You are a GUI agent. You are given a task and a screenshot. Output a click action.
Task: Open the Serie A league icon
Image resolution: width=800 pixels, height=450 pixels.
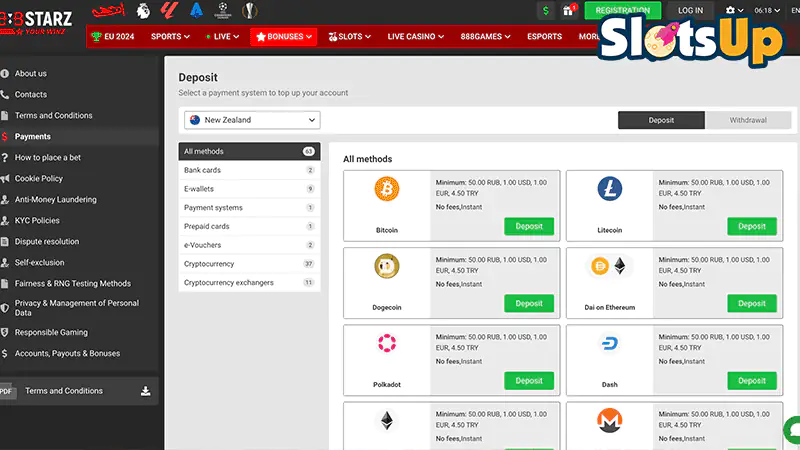[x=196, y=10]
